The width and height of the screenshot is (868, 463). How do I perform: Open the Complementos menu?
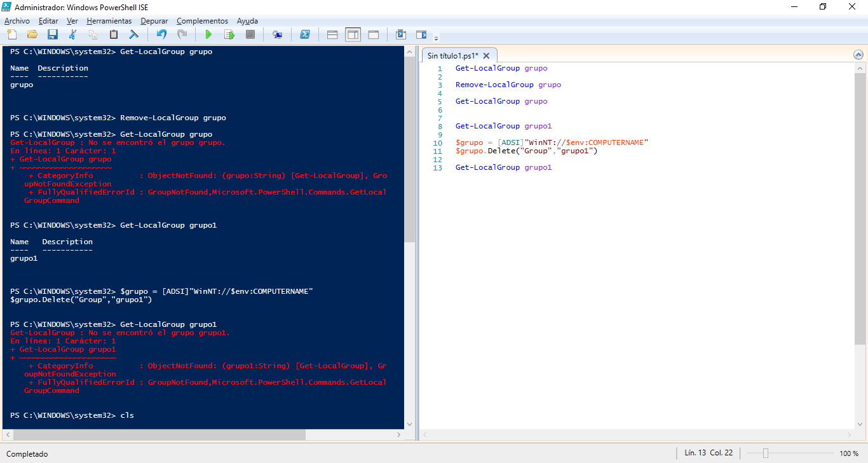pyautogui.click(x=202, y=21)
